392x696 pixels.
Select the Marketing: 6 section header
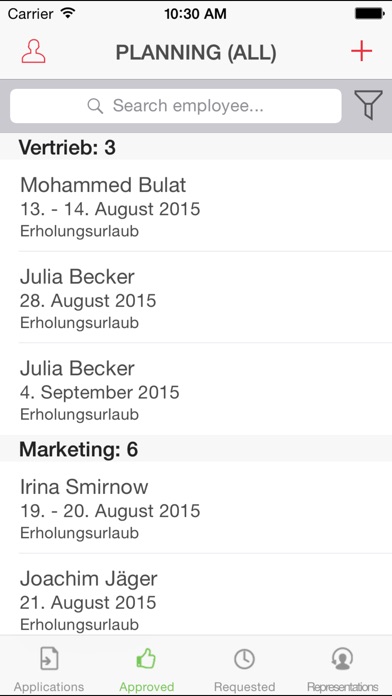coord(196,449)
